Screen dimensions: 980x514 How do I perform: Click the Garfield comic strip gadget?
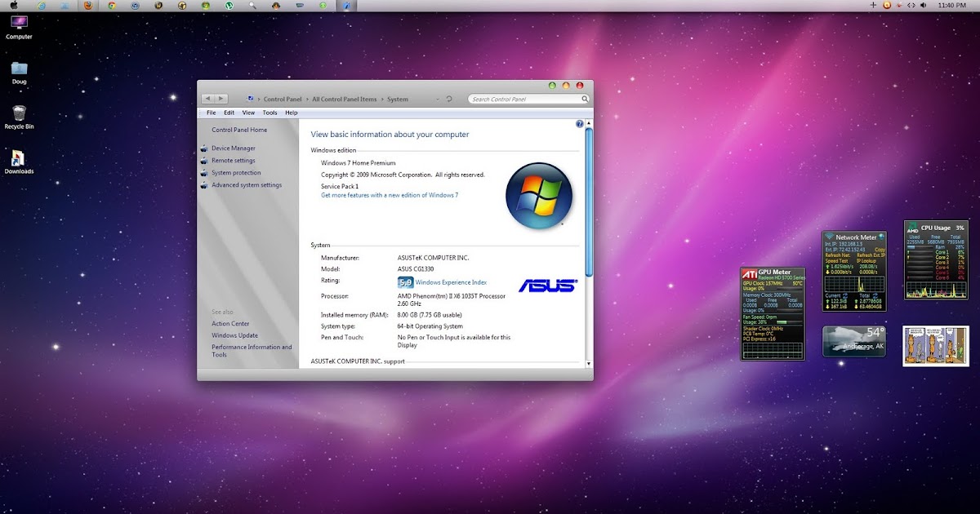pos(936,346)
